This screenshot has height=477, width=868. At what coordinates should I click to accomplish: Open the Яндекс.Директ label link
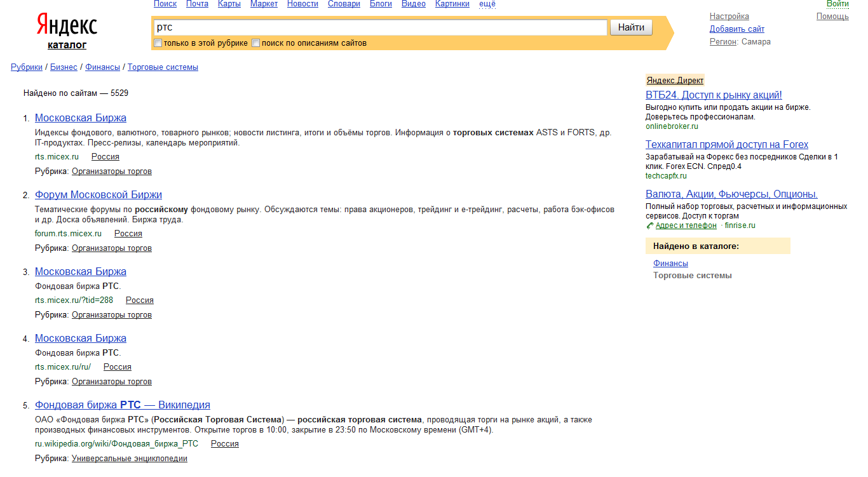pos(675,81)
